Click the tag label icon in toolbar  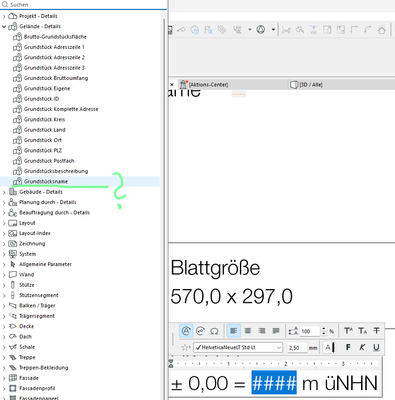click(222, 30)
